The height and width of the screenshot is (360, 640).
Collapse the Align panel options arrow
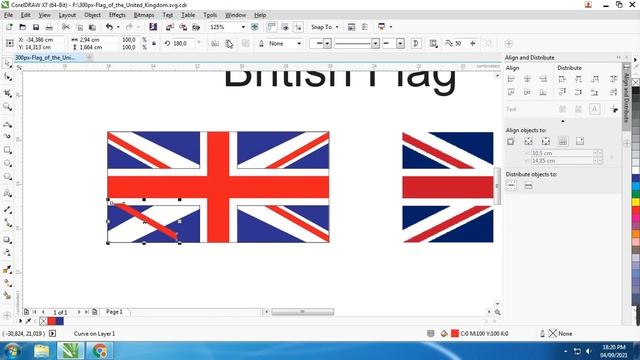coord(563,121)
